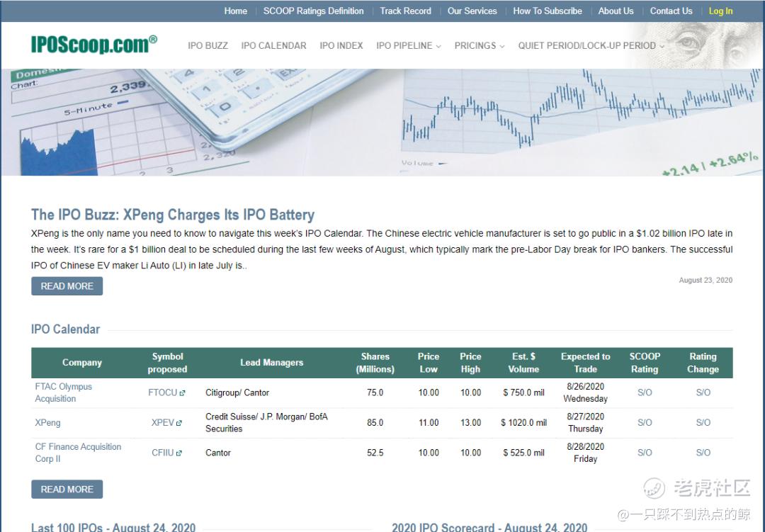This screenshot has width=765, height=532.
Task: Click Last 100 IPOs - August 24, 2020 heading
Action: [x=113, y=527]
